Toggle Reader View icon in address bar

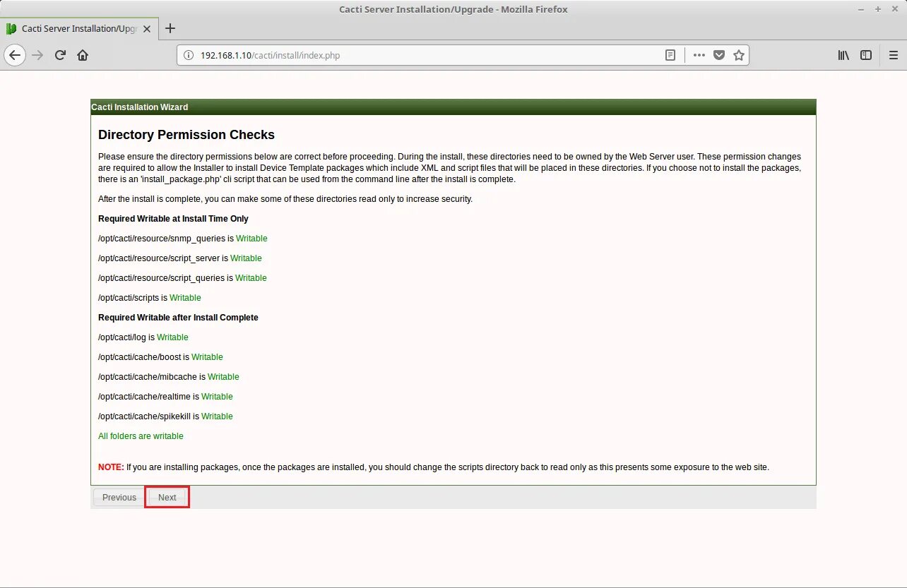click(670, 55)
